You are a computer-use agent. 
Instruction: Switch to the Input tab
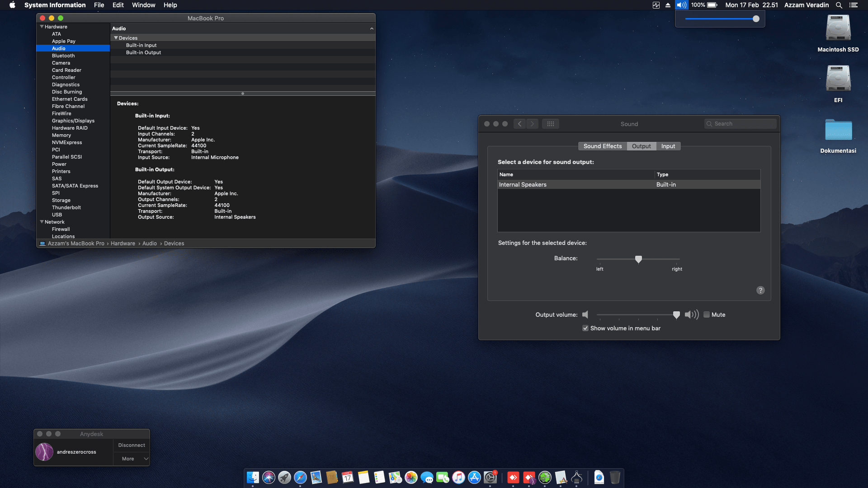tap(668, 146)
